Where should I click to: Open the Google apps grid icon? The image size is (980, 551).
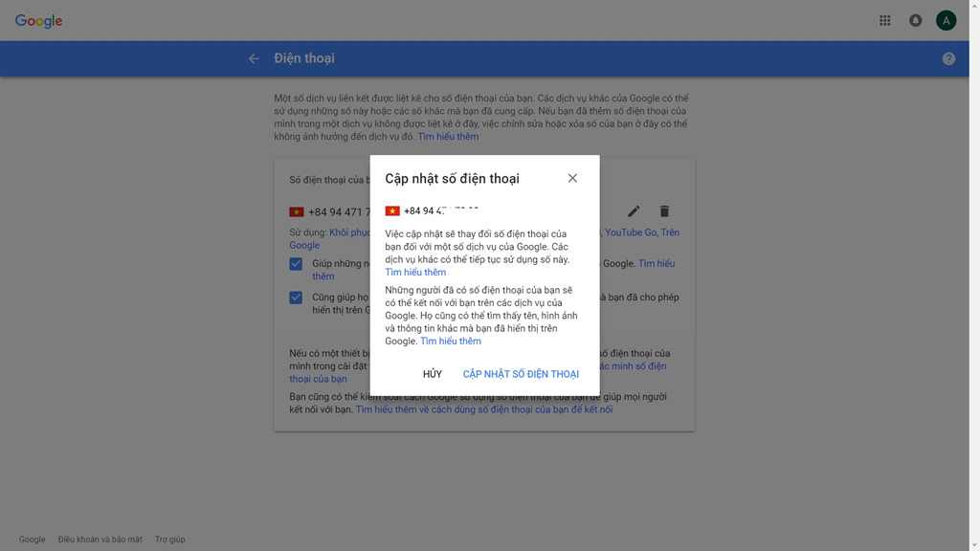coord(884,19)
